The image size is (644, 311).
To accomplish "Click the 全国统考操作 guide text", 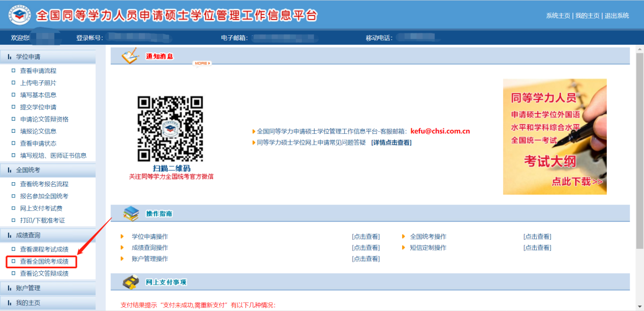I will [x=428, y=237].
